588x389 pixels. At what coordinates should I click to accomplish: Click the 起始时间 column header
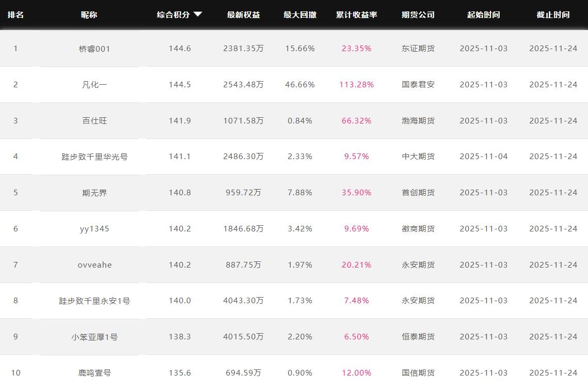coord(483,14)
